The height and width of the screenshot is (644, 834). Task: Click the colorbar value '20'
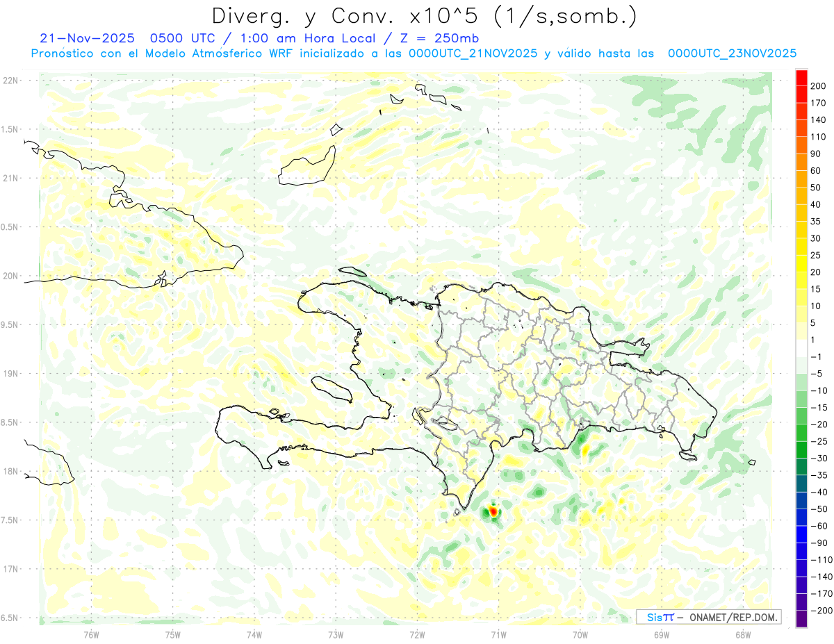point(816,272)
